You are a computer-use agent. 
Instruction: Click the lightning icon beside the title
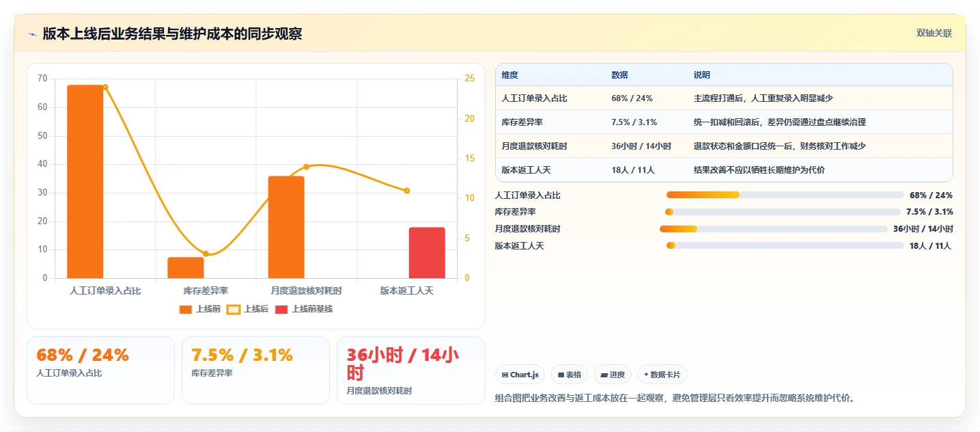pos(32,34)
